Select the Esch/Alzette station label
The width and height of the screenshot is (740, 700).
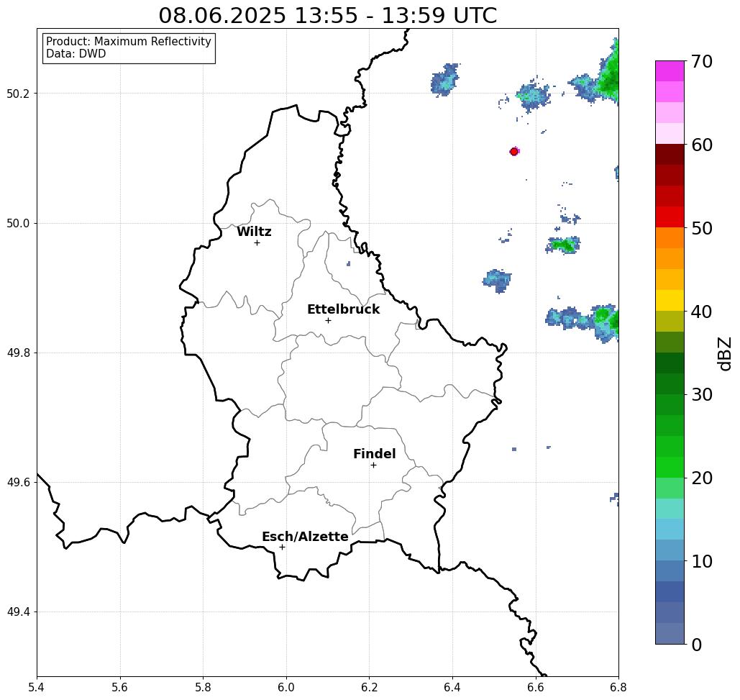click(x=305, y=536)
